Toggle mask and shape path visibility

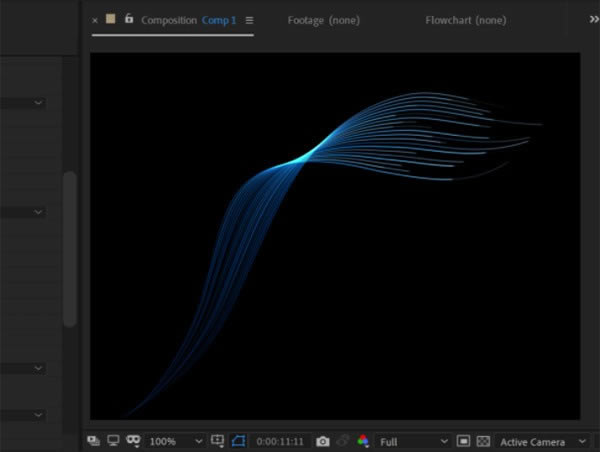tap(238, 441)
